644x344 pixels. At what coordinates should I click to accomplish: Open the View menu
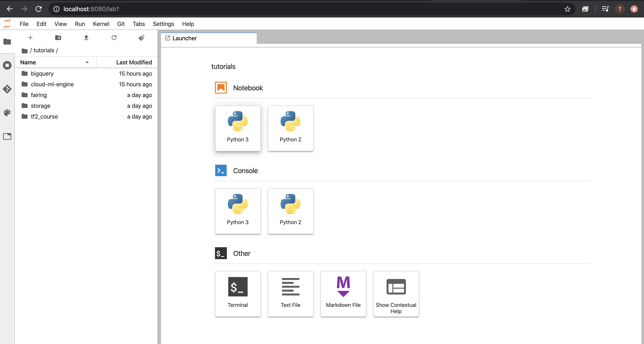tap(61, 24)
